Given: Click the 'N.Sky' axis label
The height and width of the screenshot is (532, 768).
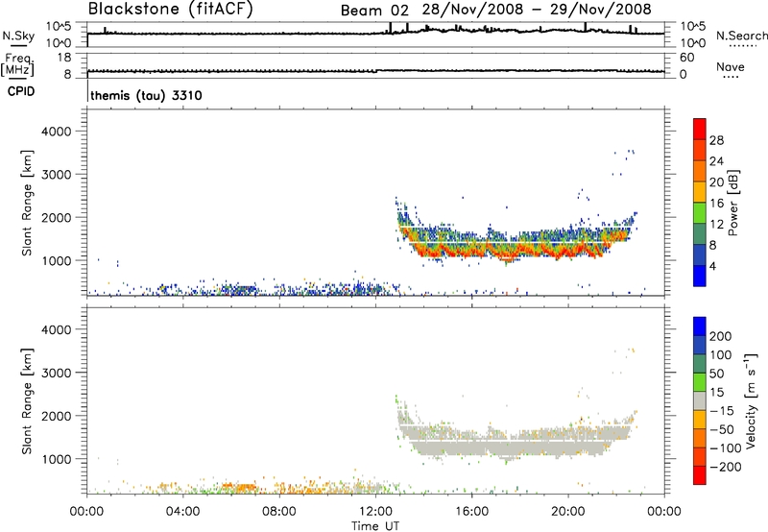Looking at the screenshot, I should tap(18, 36).
